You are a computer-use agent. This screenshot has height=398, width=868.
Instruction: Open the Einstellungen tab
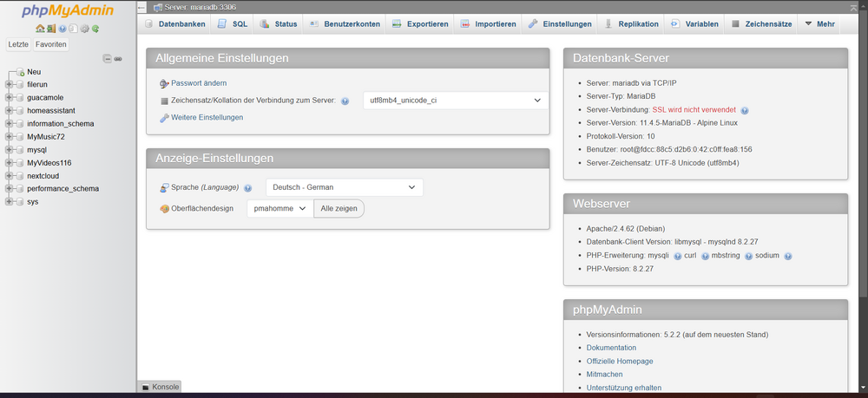point(560,23)
